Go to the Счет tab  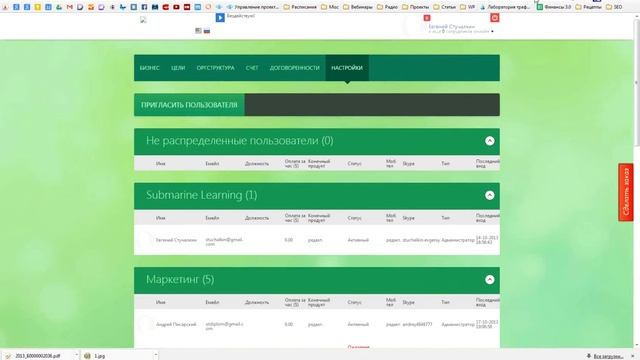point(252,68)
